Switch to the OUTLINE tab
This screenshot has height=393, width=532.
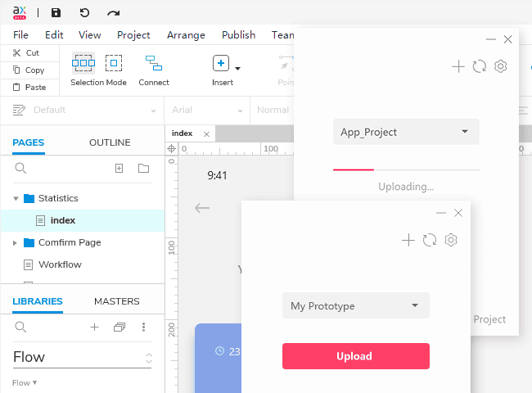point(110,142)
